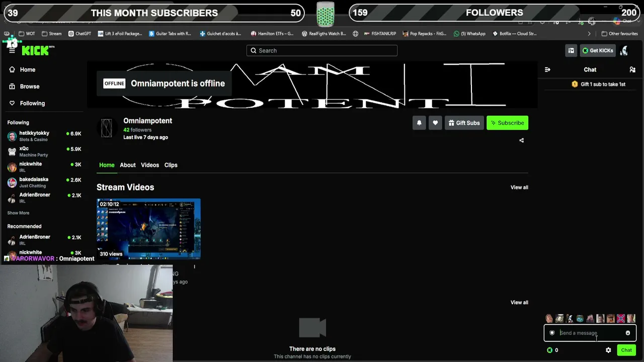
Task: Click the Browse icon in sidebar
Action: pyautogui.click(x=12, y=86)
